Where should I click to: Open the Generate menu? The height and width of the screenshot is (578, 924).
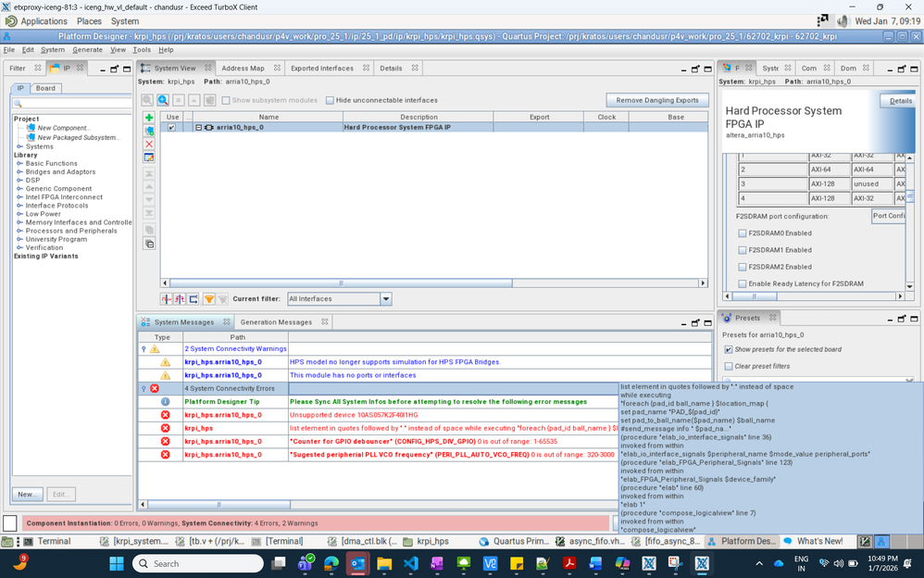pos(87,50)
